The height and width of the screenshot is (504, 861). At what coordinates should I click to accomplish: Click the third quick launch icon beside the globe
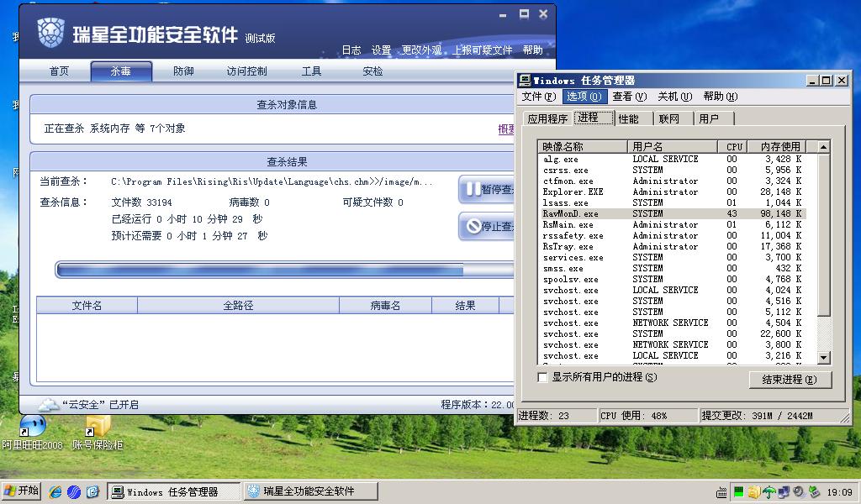[92, 492]
